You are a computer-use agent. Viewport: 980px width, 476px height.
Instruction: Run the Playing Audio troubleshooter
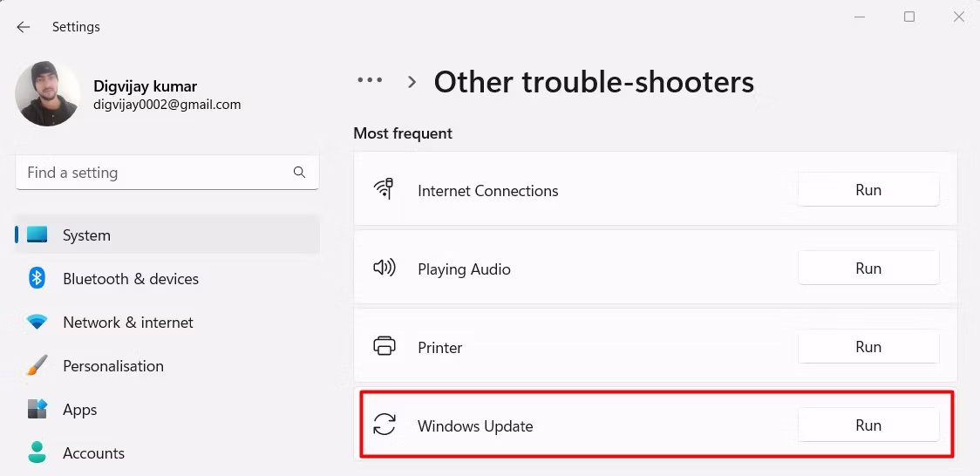coord(868,269)
